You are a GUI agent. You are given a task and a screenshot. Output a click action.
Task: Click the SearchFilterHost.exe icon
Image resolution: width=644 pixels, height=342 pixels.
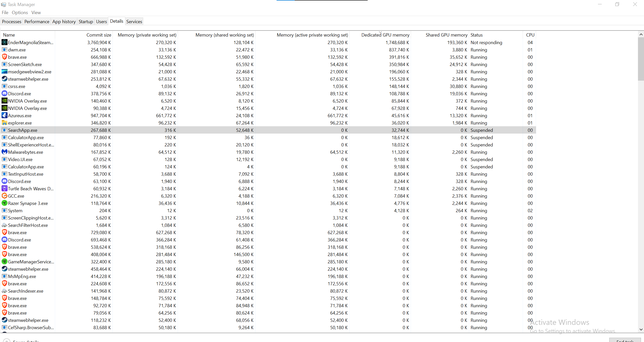[5, 225]
